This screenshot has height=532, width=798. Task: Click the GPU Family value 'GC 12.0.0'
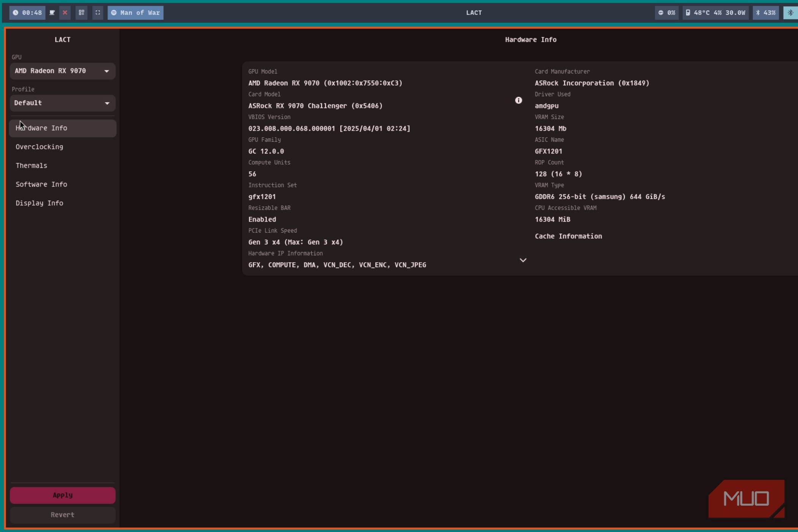point(266,151)
